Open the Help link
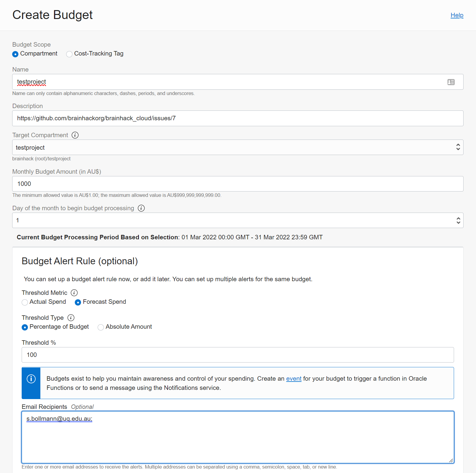Screen dimensions: 476x473 (457, 15)
